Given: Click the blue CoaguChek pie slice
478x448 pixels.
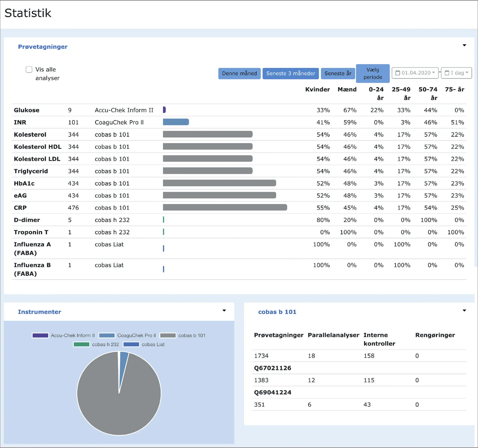Looking at the screenshot, I should (x=123, y=365).
